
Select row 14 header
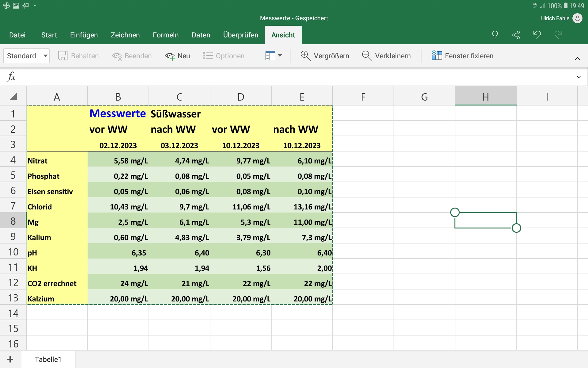coord(13,312)
